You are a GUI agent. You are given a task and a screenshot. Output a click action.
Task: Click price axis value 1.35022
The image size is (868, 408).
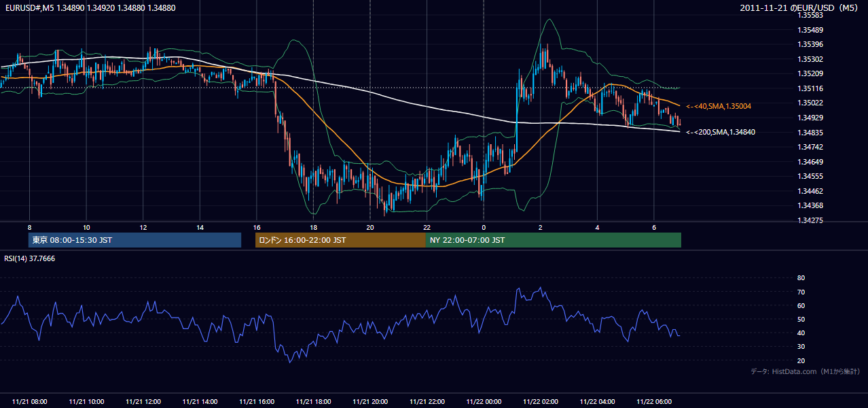pyautogui.click(x=810, y=103)
